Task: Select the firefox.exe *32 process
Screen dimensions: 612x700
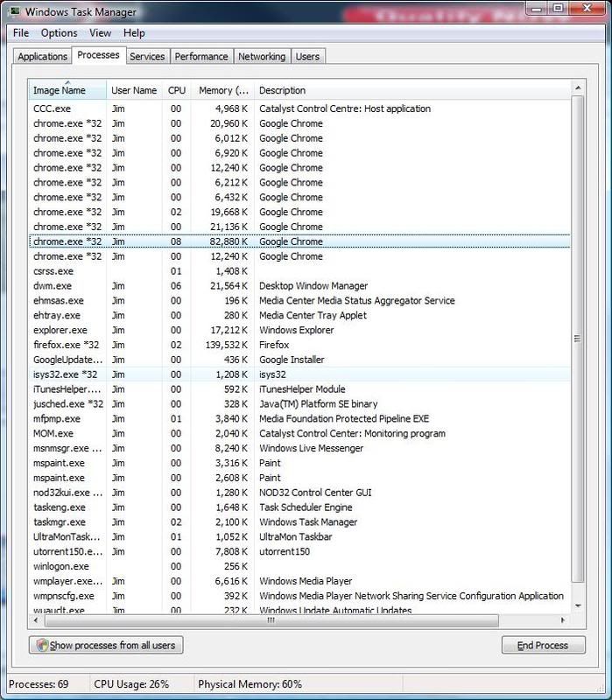Action: tap(299, 345)
